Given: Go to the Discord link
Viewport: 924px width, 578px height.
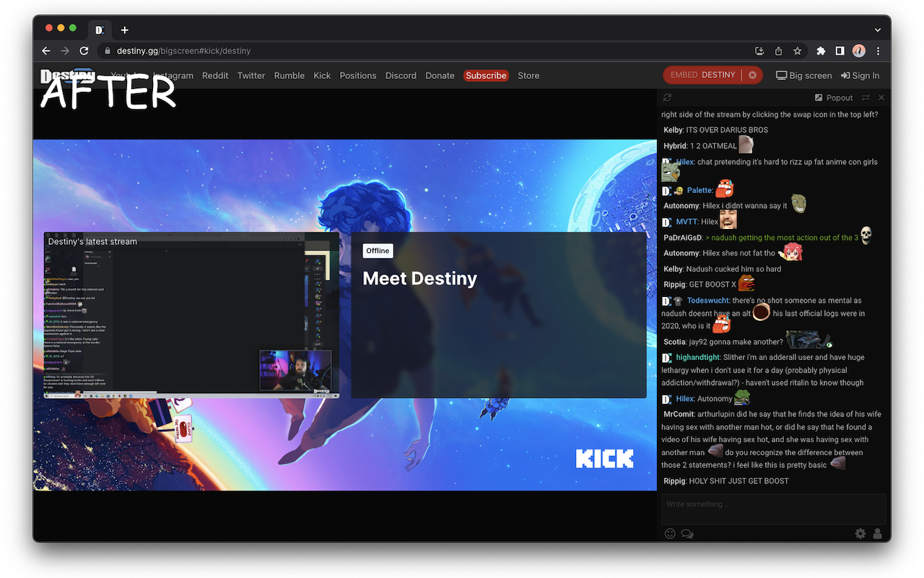Looking at the screenshot, I should (x=401, y=75).
